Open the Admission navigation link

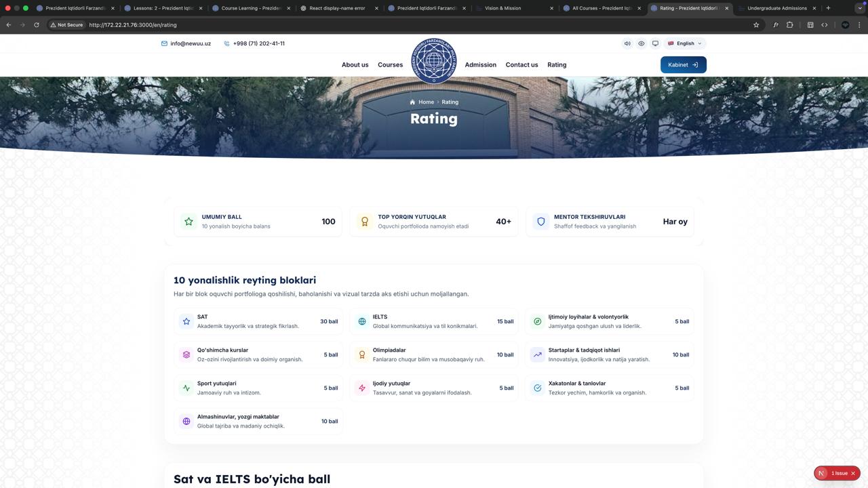click(x=480, y=65)
